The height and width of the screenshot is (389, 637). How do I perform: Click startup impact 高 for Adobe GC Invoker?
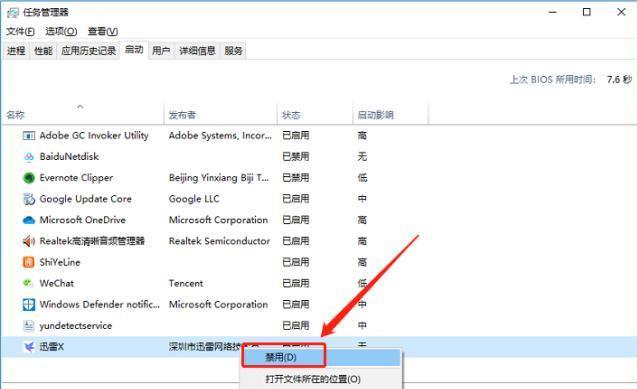[x=362, y=136]
